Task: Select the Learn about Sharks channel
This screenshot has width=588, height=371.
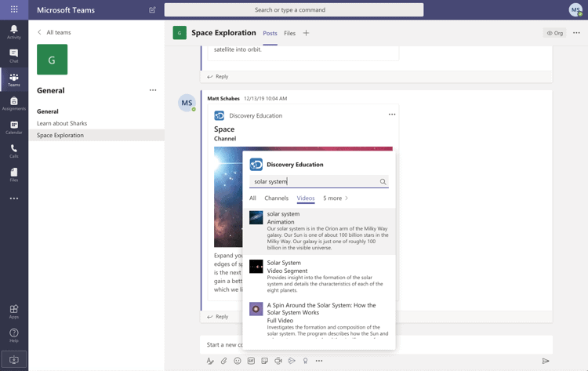Action: (x=62, y=123)
